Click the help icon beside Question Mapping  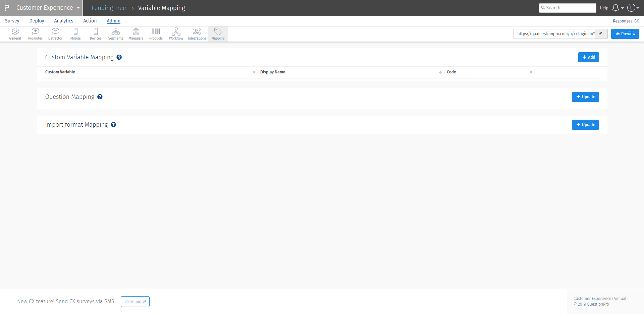(100, 97)
